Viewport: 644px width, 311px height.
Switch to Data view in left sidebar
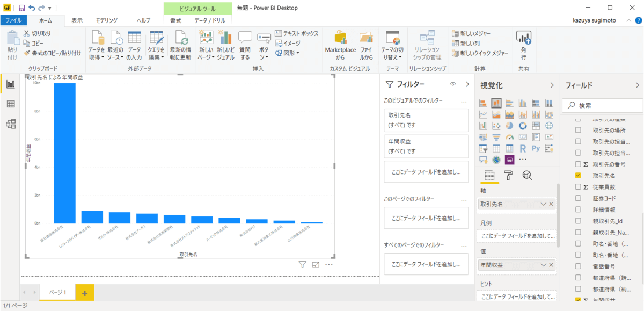[x=11, y=104]
